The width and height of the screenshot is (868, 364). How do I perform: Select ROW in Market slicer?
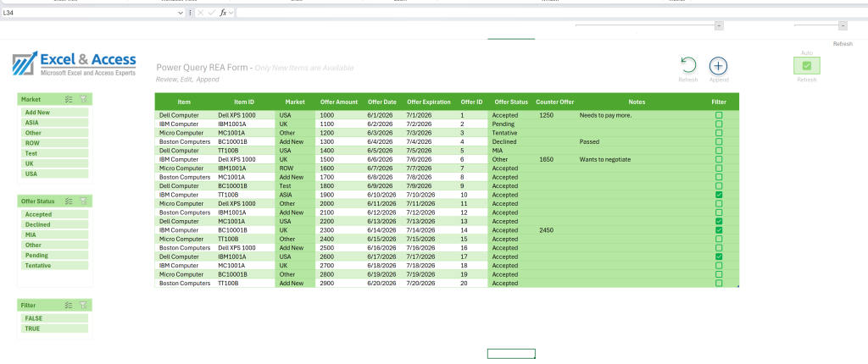click(x=55, y=143)
